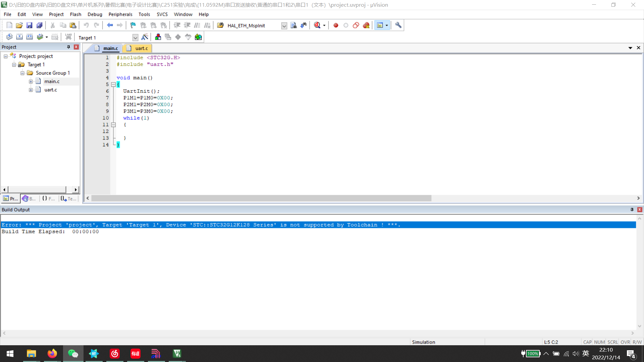This screenshot has height=362, width=644.
Task: Translate the current file
Action: click(x=9, y=37)
